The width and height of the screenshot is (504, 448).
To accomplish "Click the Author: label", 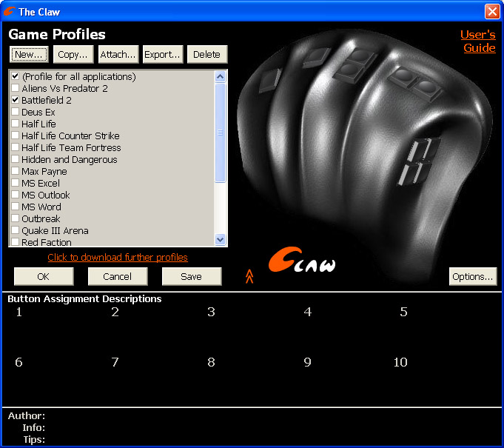I will pos(27,416).
